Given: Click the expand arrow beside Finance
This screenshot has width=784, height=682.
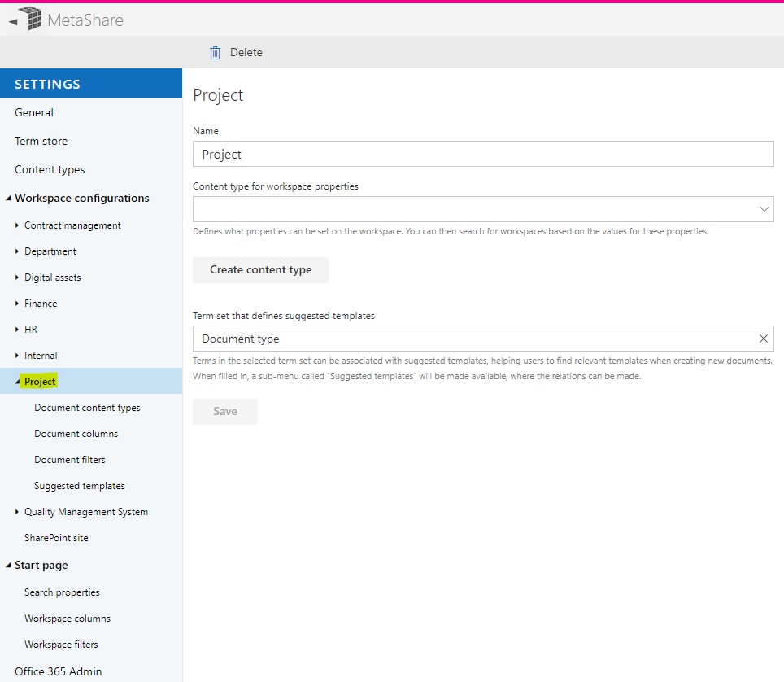Looking at the screenshot, I should tap(15, 303).
